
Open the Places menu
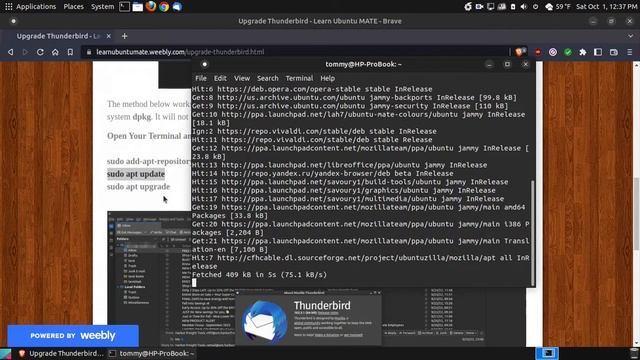pyautogui.click(x=73, y=7)
